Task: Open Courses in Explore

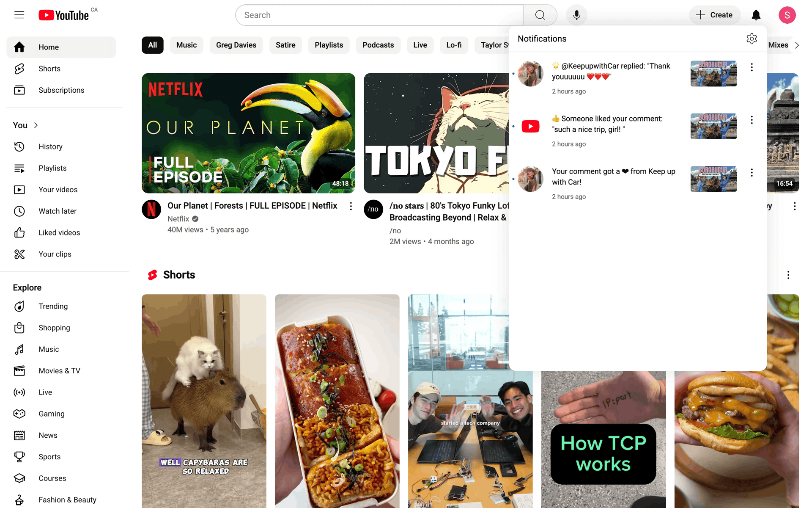Action: coord(61,478)
